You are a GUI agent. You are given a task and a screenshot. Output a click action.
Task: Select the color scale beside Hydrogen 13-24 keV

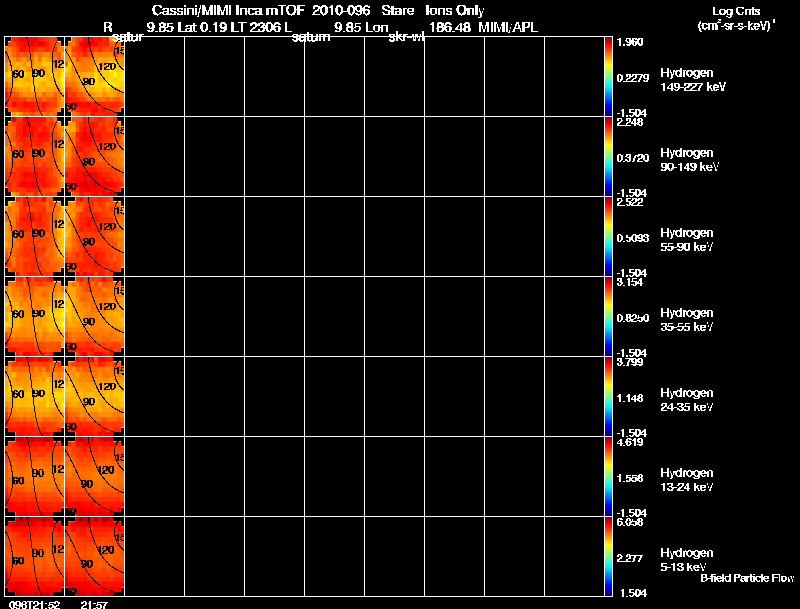coord(608,477)
